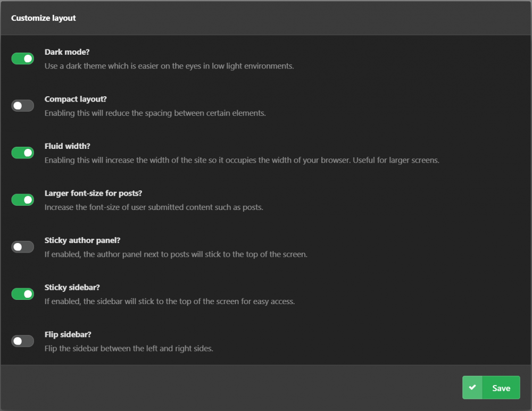Click the 'Customize layout' dialog title
The height and width of the screenshot is (411, 532).
point(44,18)
